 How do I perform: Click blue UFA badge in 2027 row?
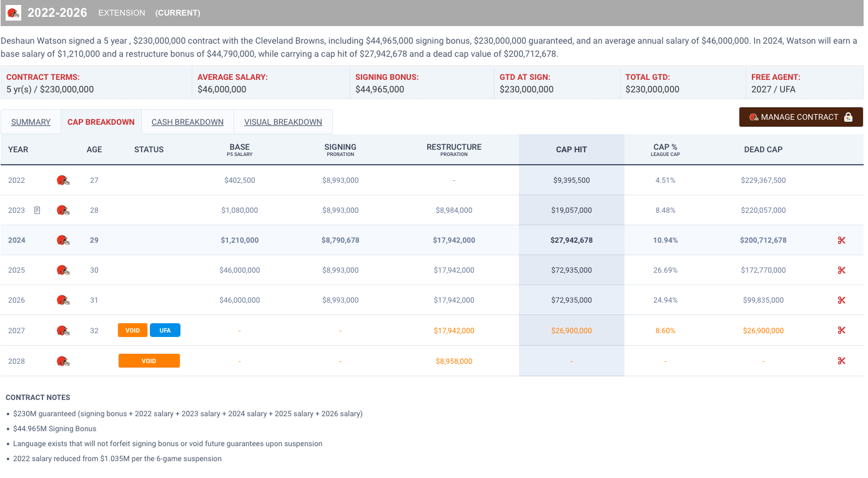coord(165,330)
